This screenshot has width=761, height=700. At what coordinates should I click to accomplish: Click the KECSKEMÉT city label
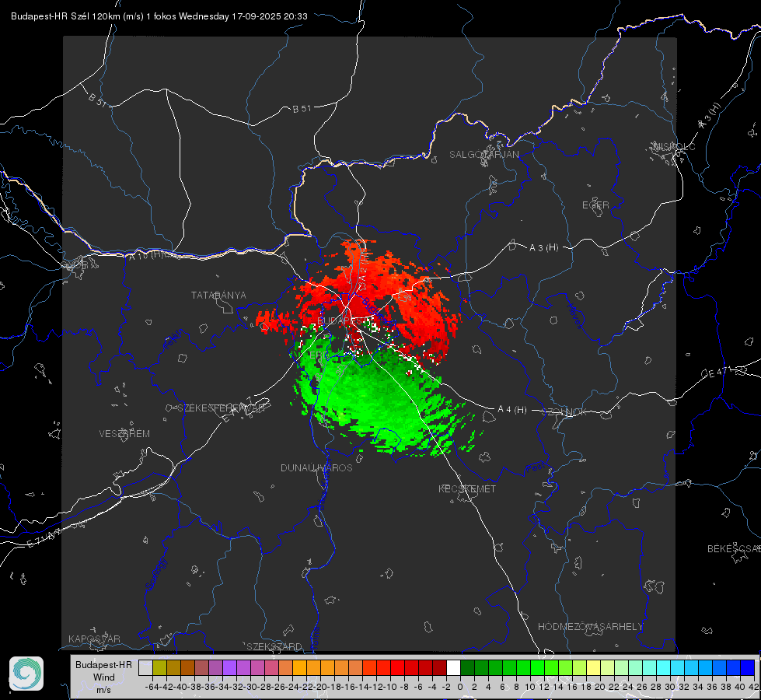(x=467, y=489)
